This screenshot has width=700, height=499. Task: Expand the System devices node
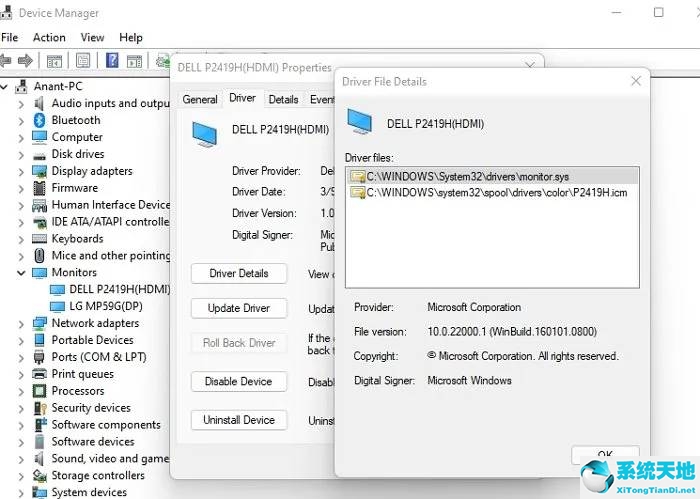(x=21, y=493)
